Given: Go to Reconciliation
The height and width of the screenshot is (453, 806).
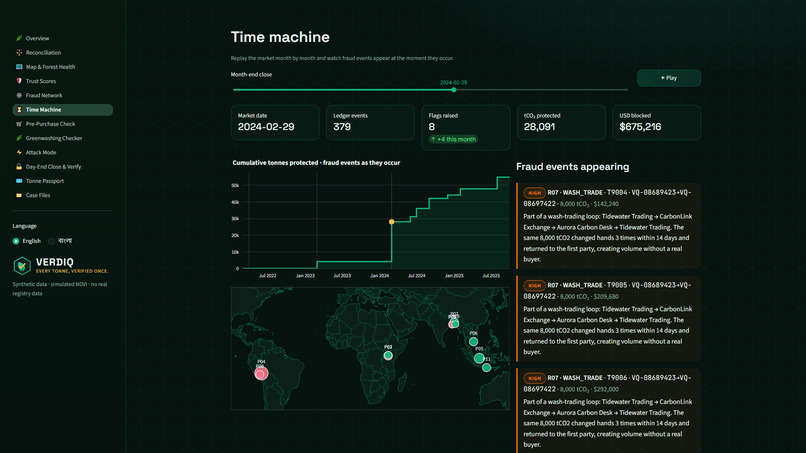Looking at the screenshot, I should coord(43,52).
